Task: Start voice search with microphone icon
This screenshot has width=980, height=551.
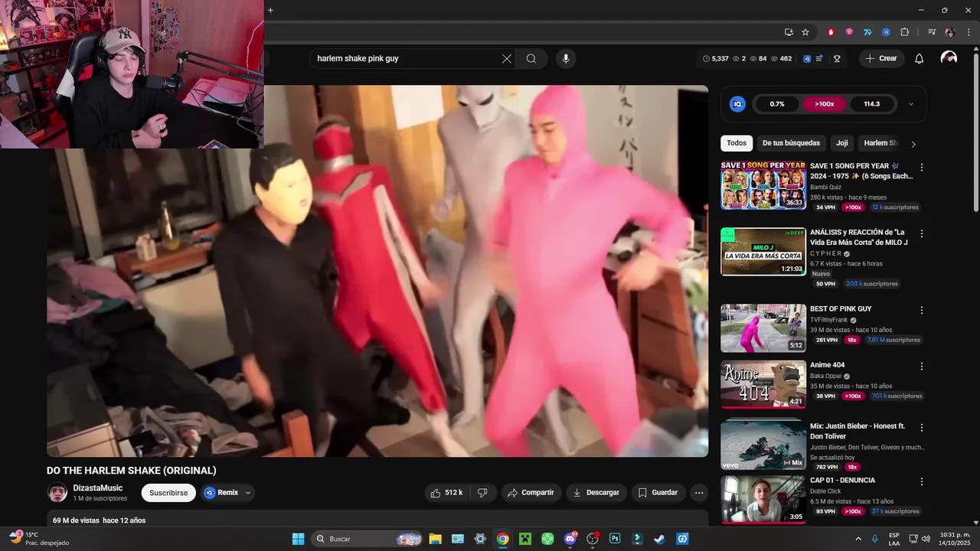Action: click(x=566, y=59)
